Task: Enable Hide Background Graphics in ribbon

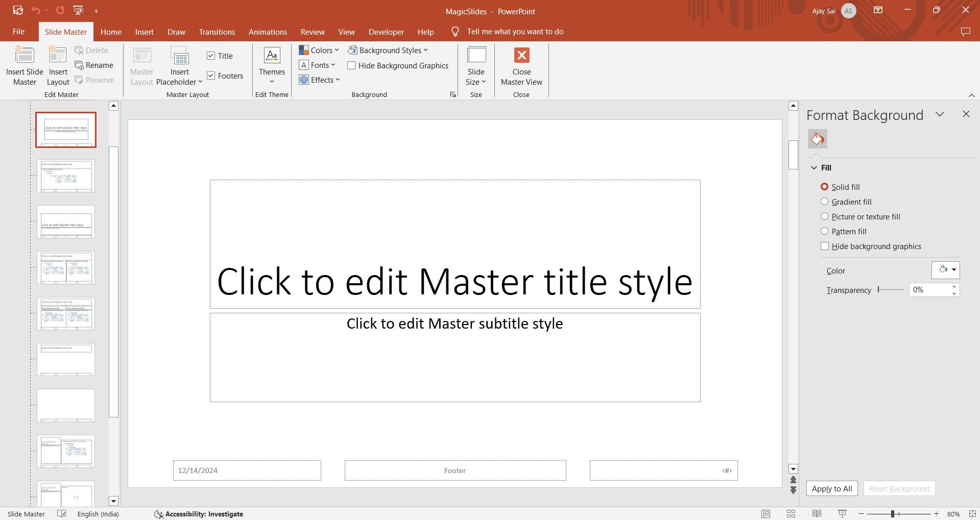Action: 351,66
